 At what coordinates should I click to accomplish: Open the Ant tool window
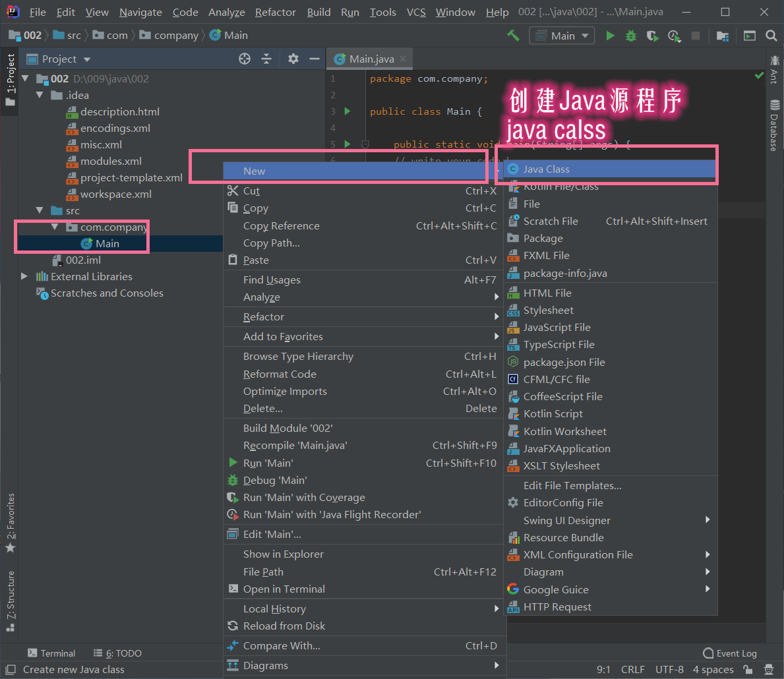pyautogui.click(x=775, y=69)
